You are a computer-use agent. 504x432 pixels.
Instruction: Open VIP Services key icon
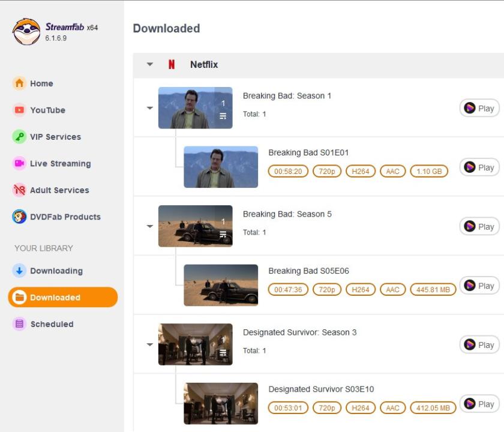[20, 137]
